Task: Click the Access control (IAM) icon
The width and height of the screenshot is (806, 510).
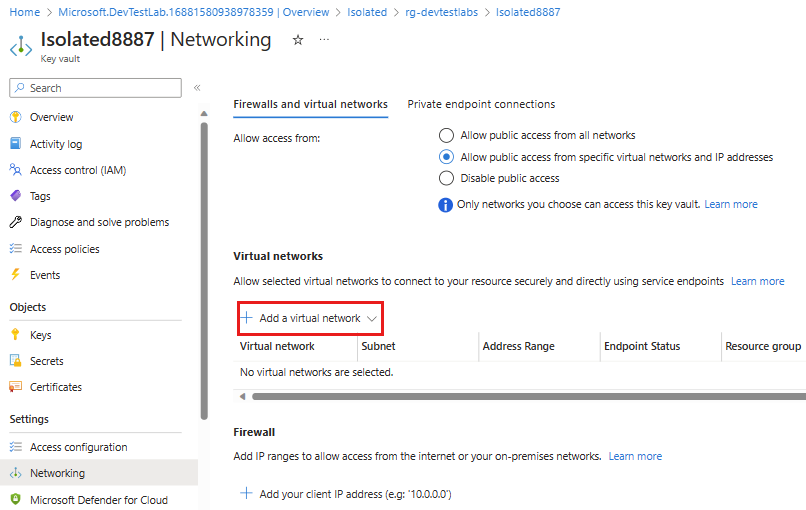Action: click(x=16, y=170)
